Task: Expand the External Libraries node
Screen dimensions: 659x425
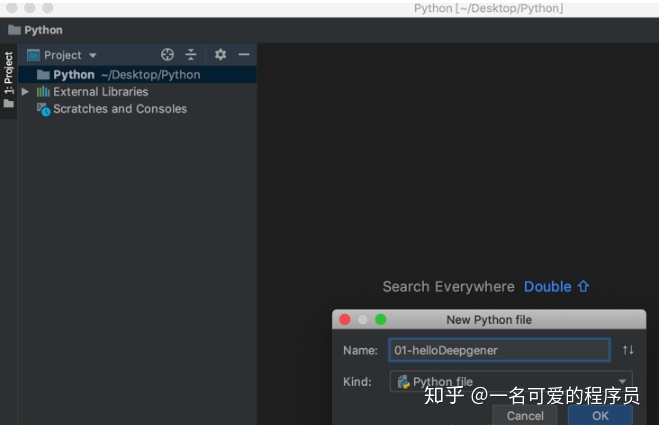Action: click(25, 92)
